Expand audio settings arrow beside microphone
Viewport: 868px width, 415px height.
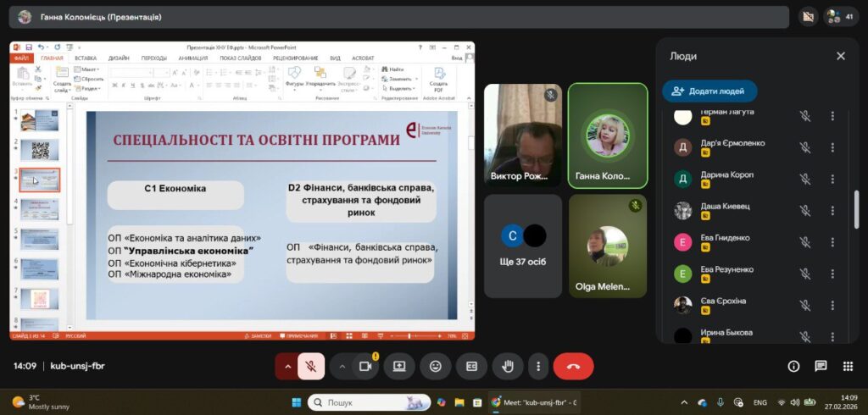click(287, 366)
